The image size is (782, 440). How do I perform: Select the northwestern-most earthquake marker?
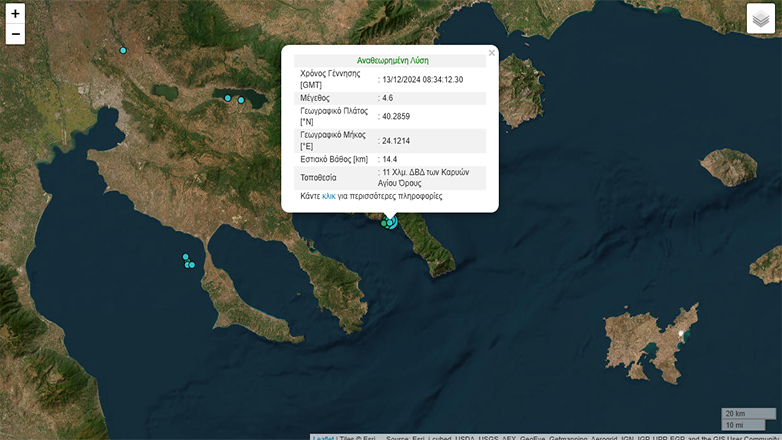pos(124,50)
